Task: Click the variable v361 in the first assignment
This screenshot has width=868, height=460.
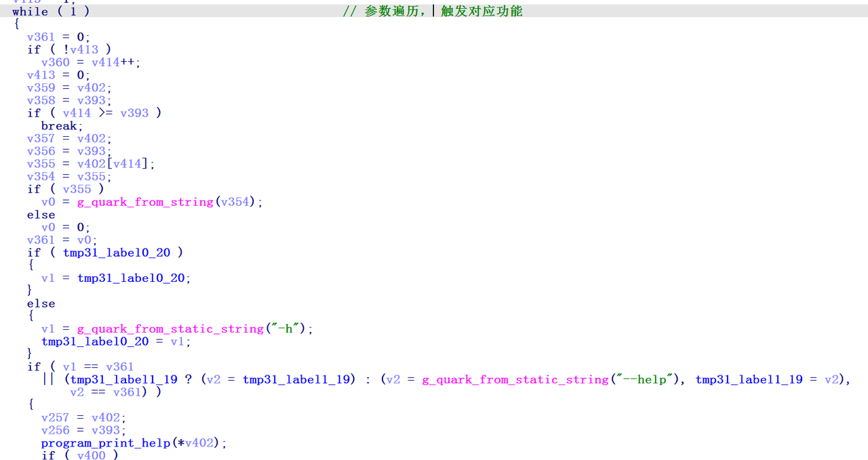Action: [41, 37]
